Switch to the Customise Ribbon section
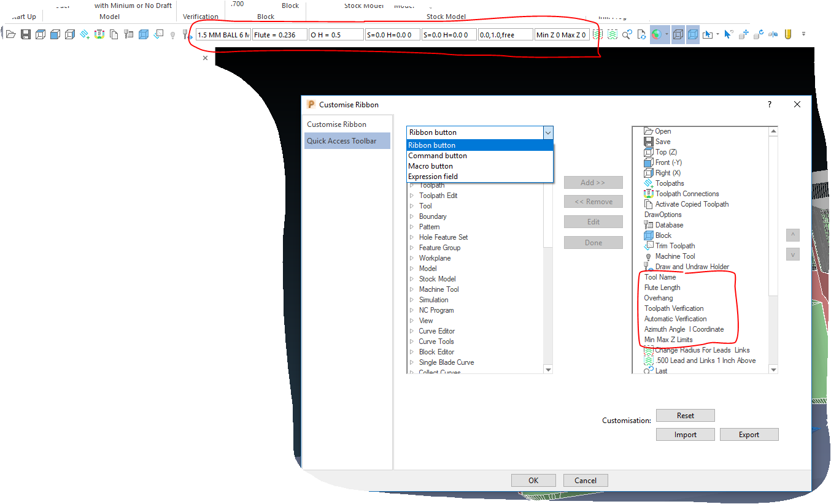The height and width of the screenshot is (504, 831). [337, 124]
